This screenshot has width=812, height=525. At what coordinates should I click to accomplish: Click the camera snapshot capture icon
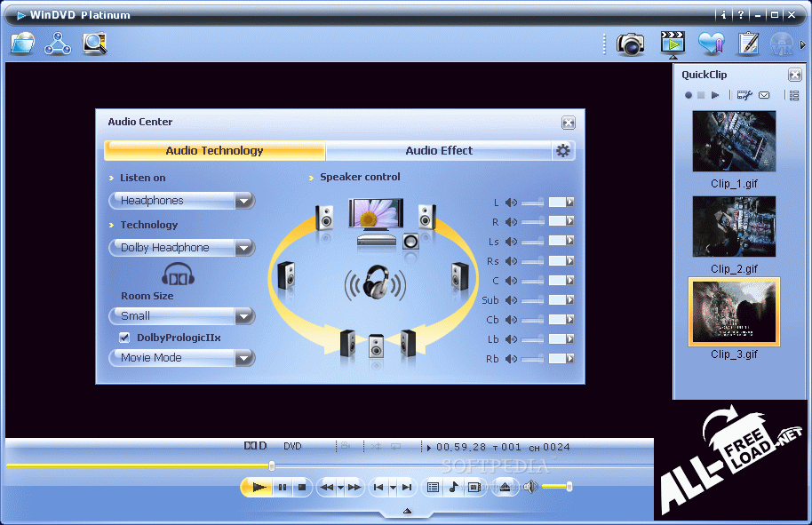pos(630,44)
